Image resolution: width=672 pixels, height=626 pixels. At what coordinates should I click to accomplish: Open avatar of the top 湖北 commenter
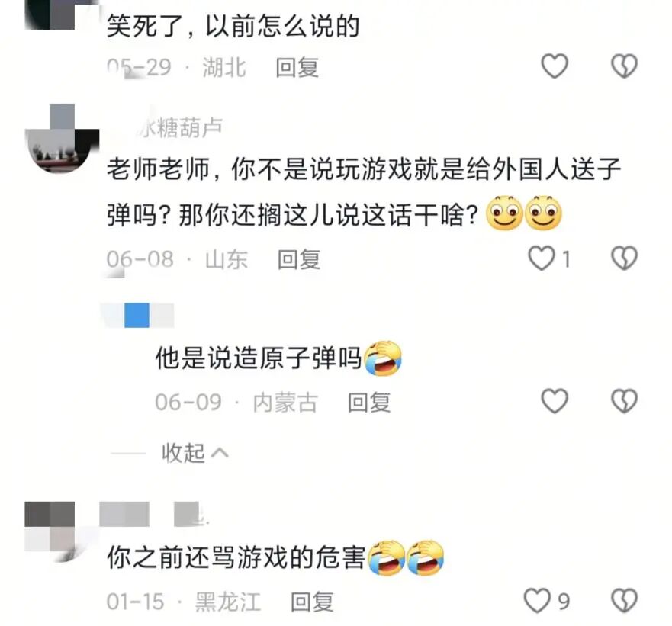click(50, 14)
